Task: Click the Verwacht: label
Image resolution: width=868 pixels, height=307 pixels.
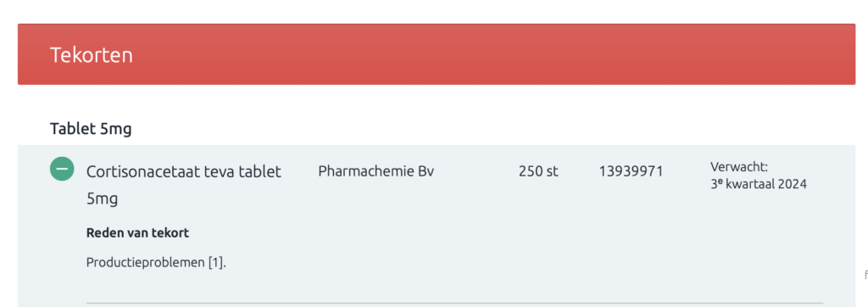Action: 739,167
